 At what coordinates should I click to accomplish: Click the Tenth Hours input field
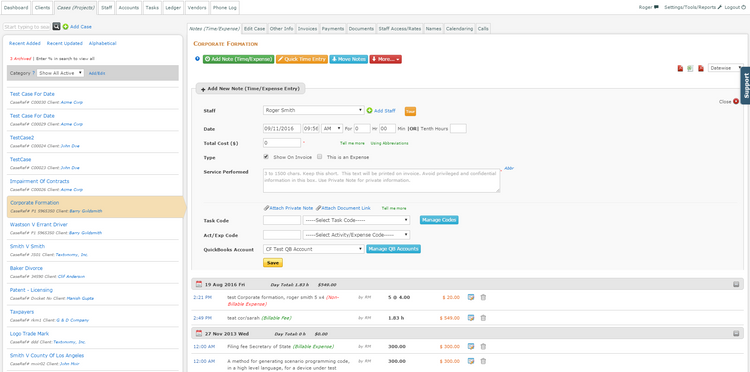coord(458,129)
